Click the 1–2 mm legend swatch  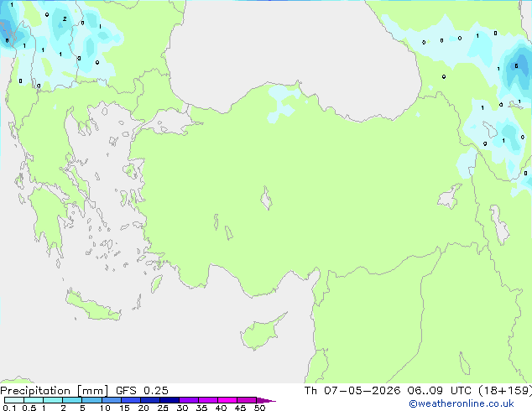(x=53, y=400)
